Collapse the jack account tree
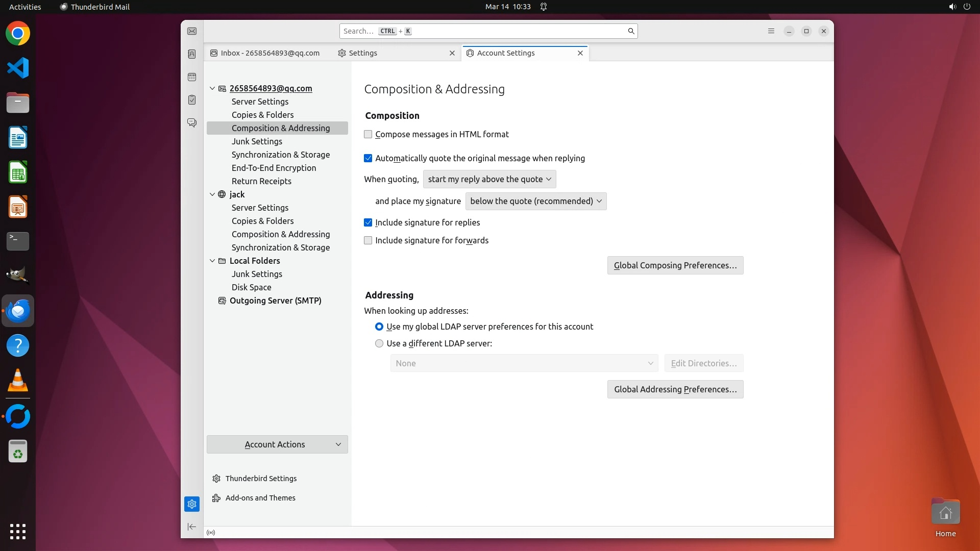 [212, 194]
